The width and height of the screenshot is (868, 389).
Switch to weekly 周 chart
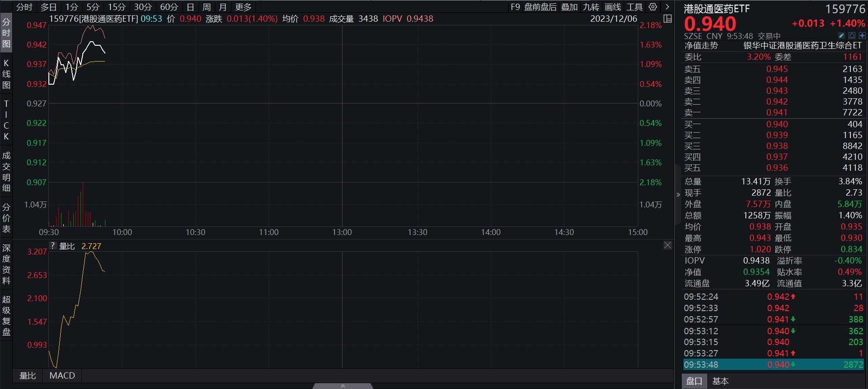tap(207, 7)
